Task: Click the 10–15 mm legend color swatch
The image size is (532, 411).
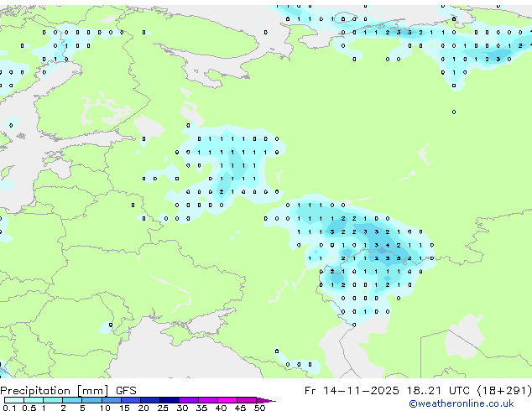Action: click(112, 400)
